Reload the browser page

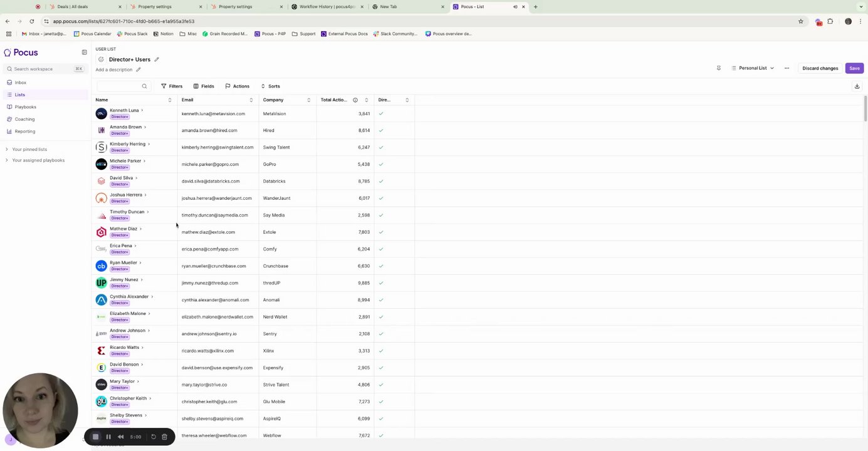click(31, 21)
